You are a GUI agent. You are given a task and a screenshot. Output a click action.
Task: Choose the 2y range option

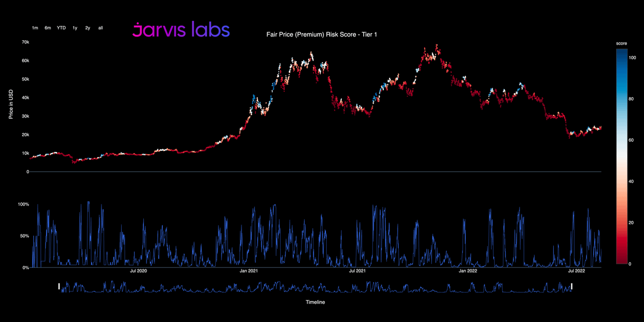tap(87, 27)
